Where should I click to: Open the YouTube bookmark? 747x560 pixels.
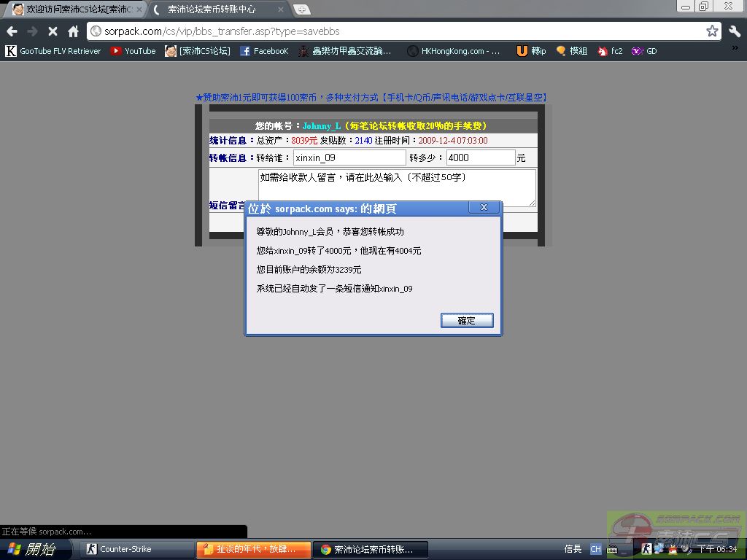[x=133, y=51]
